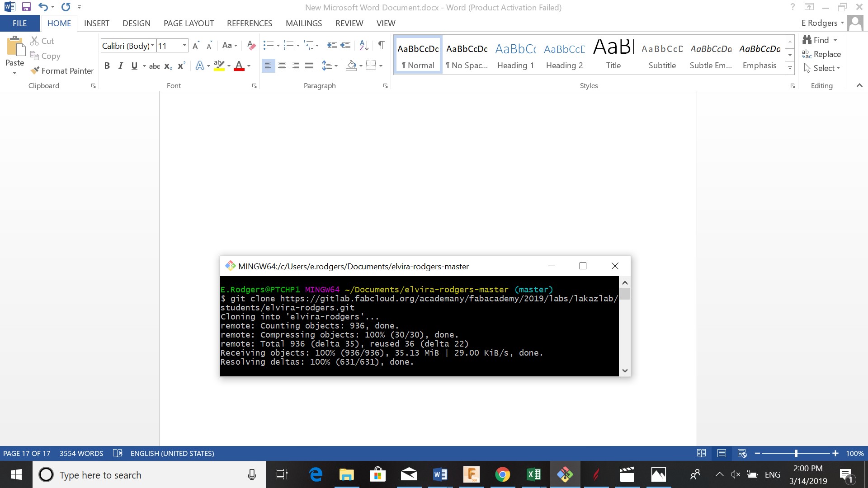Click the Save icon in quick access toolbar

pyautogui.click(x=26, y=7)
